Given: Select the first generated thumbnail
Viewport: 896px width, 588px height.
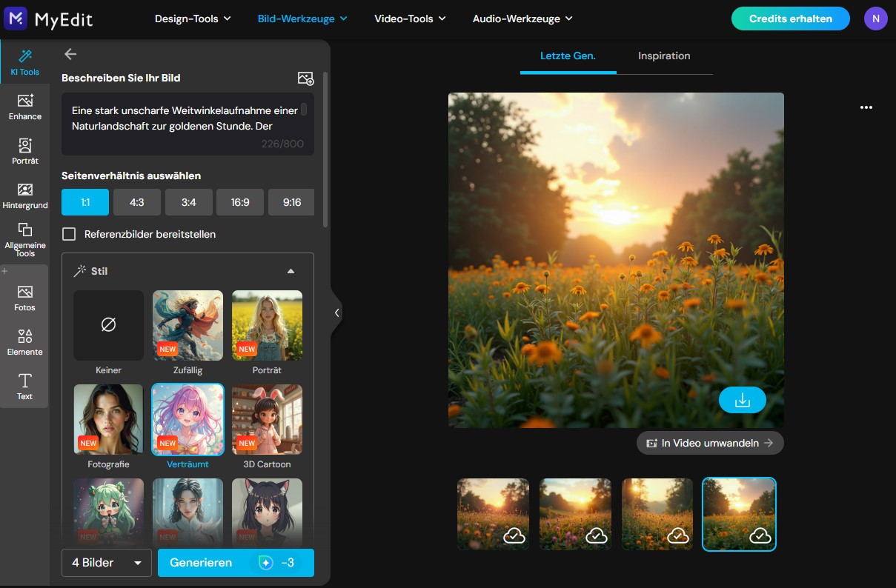Looking at the screenshot, I should click(493, 514).
